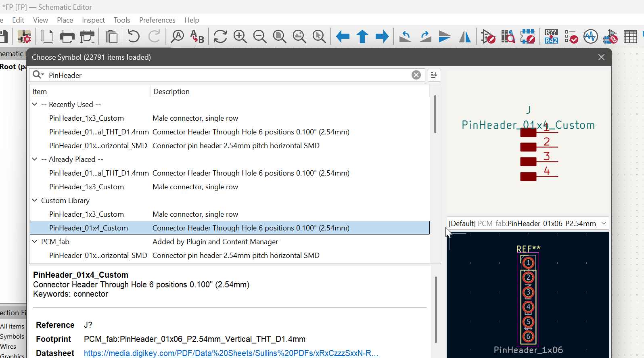Redo the last undone action
Screen dimensions: 644x358
click(x=154, y=37)
